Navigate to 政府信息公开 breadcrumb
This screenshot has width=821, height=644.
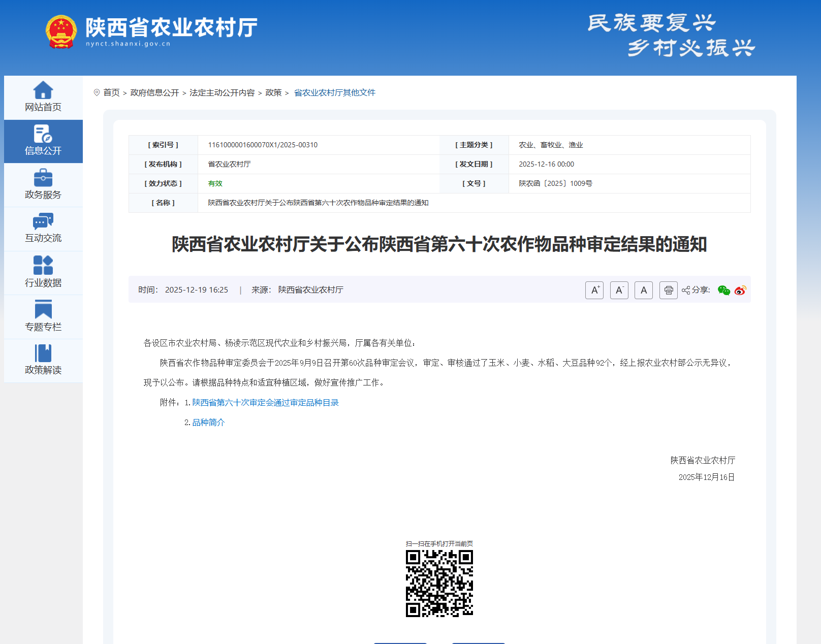coord(154,93)
